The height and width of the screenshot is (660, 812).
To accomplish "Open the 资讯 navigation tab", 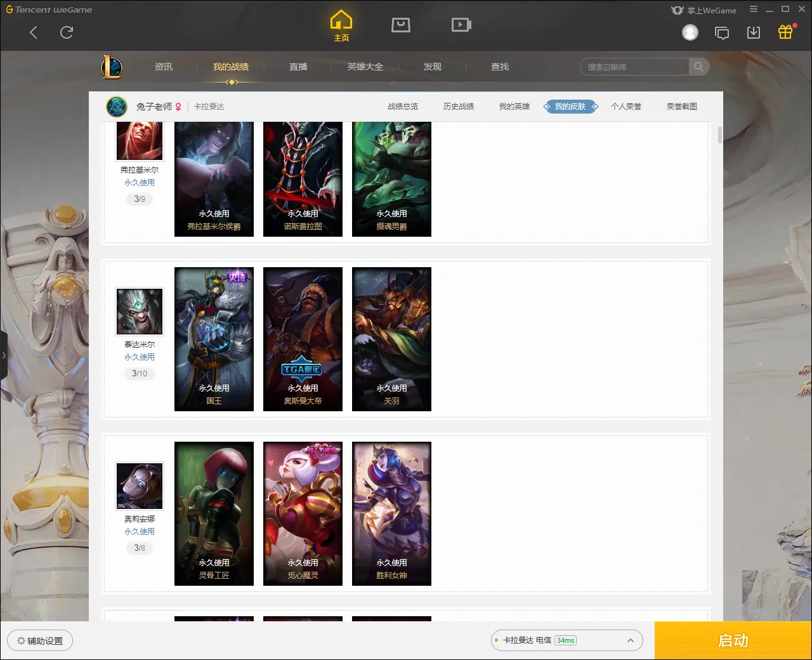I will 164,67.
